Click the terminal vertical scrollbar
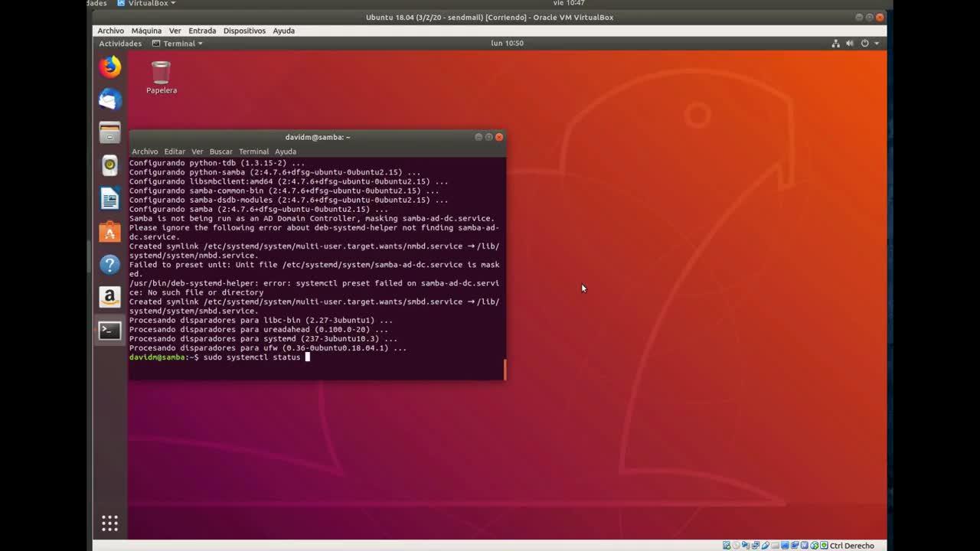This screenshot has width=980, height=551. click(505, 369)
